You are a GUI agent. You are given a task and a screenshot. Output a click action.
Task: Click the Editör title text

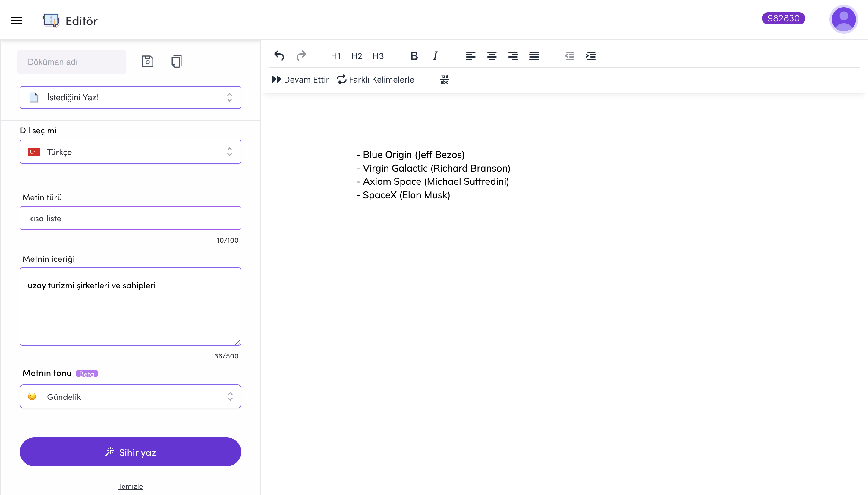pos(82,21)
